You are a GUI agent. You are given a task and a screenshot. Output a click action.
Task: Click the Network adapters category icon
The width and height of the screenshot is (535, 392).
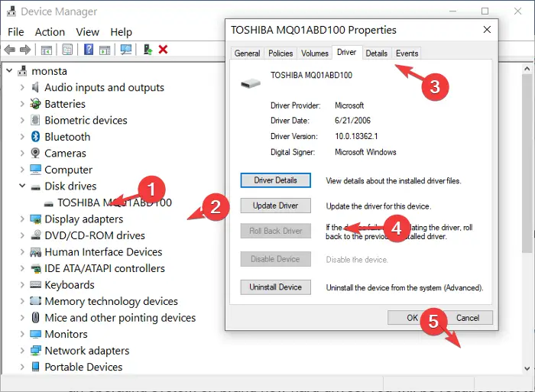tap(35, 351)
